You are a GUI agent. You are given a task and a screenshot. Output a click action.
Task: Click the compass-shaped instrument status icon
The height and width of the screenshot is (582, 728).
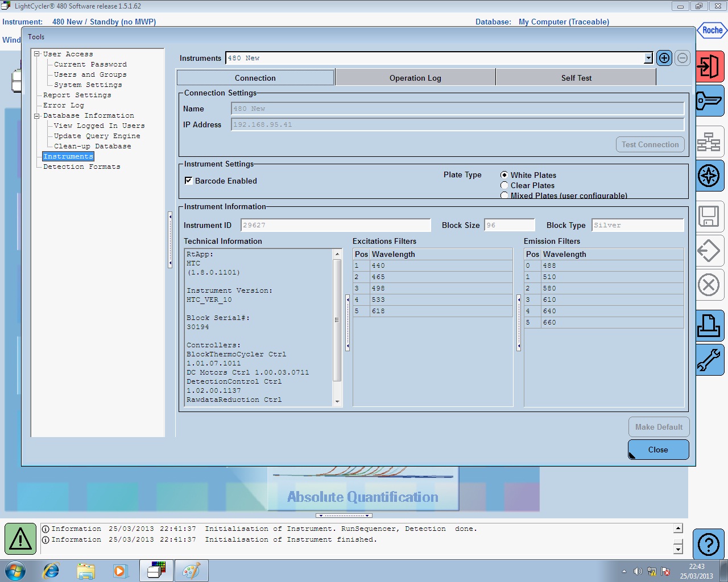709,176
